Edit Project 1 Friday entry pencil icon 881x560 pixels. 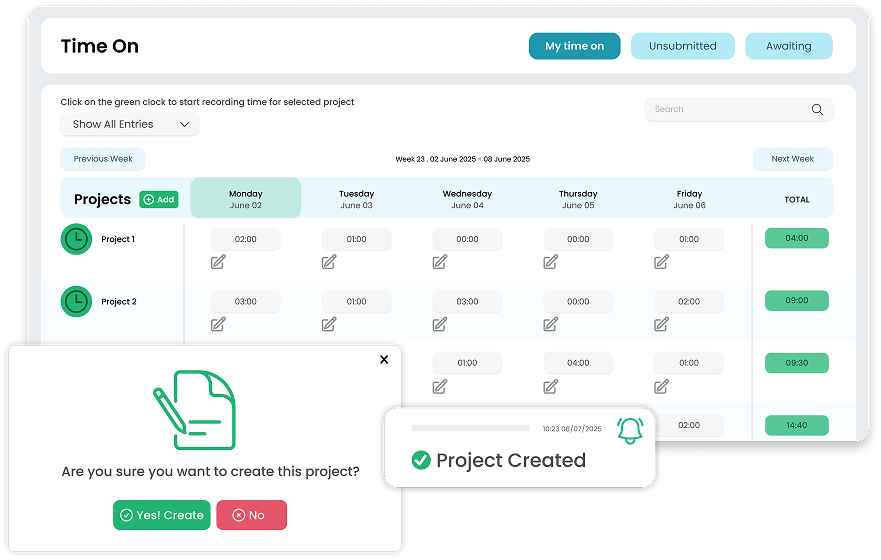[661, 262]
